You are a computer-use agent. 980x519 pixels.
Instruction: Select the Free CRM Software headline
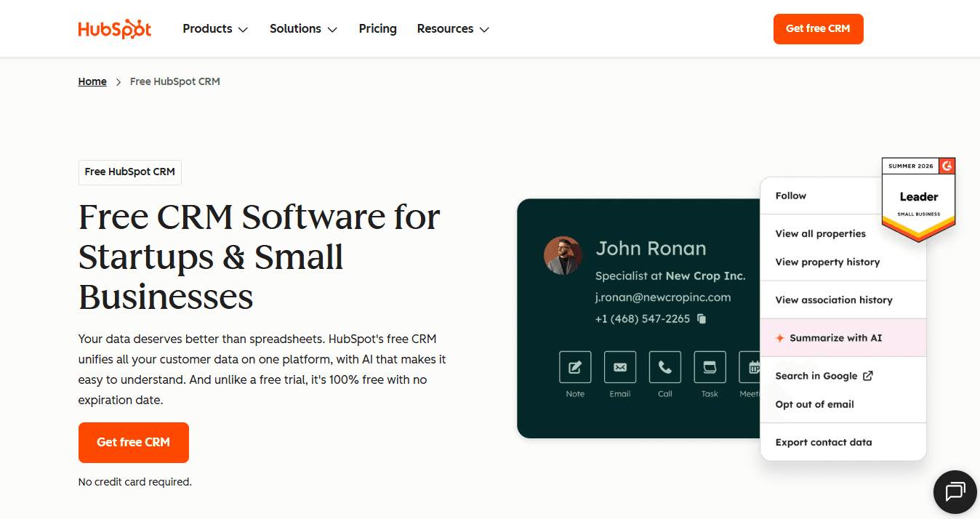click(x=260, y=257)
